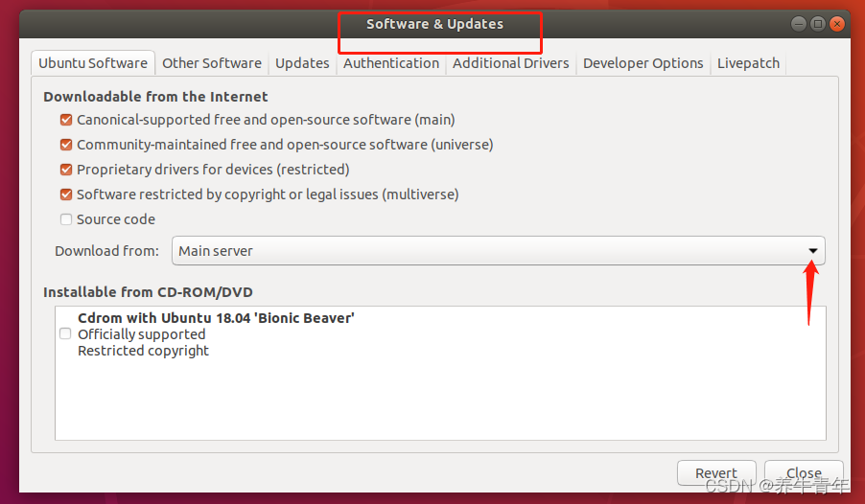
Task: Enable the Source code checkbox
Action: click(66, 219)
